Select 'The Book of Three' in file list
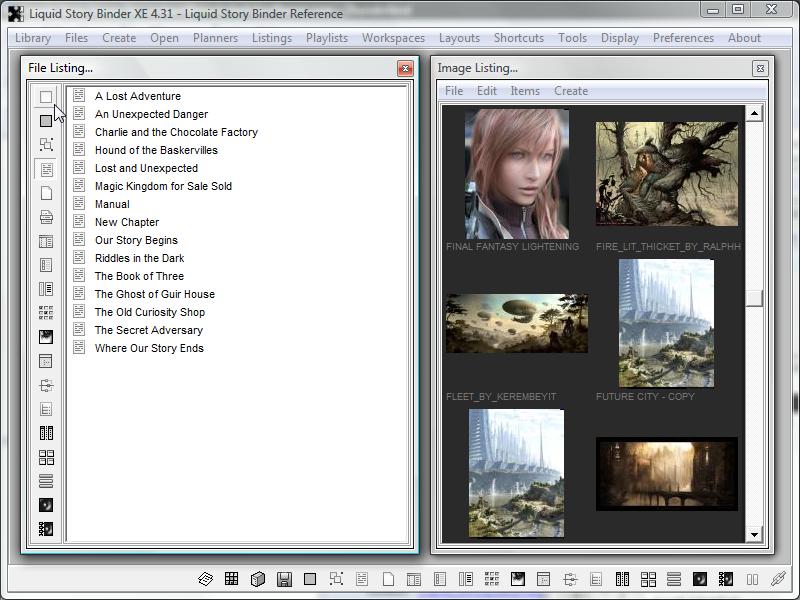800x600 pixels. tap(139, 276)
